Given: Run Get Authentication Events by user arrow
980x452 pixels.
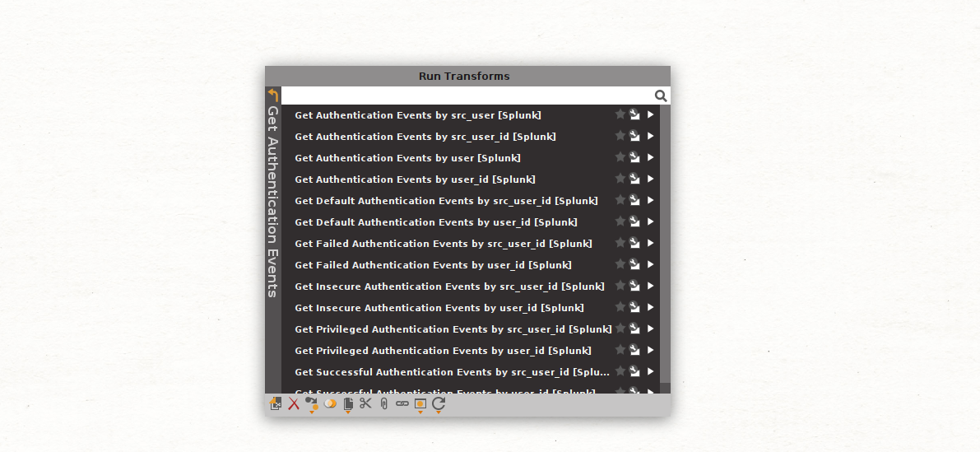Looking at the screenshot, I should click(x=651, y=157).
